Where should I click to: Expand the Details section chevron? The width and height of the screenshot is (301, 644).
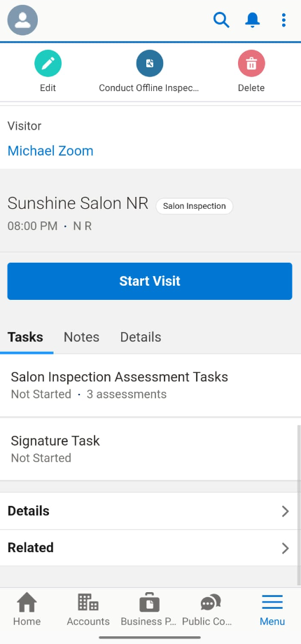(x=285, y=512)
